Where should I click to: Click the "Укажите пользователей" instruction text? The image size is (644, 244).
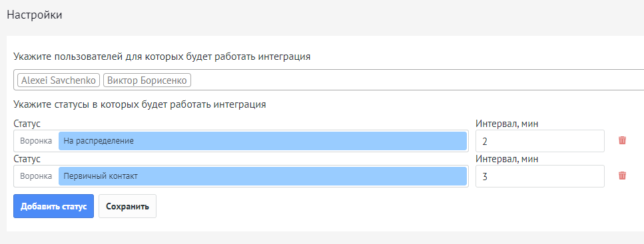click(162, 57)
